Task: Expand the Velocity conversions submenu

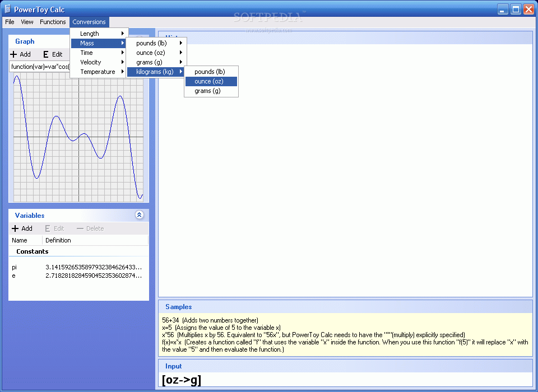Action: tap(99, 62)
